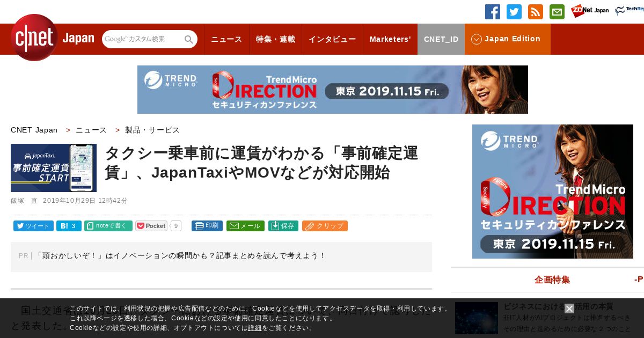Expand the Japan Edition dropdown

[x=508, y=39]
